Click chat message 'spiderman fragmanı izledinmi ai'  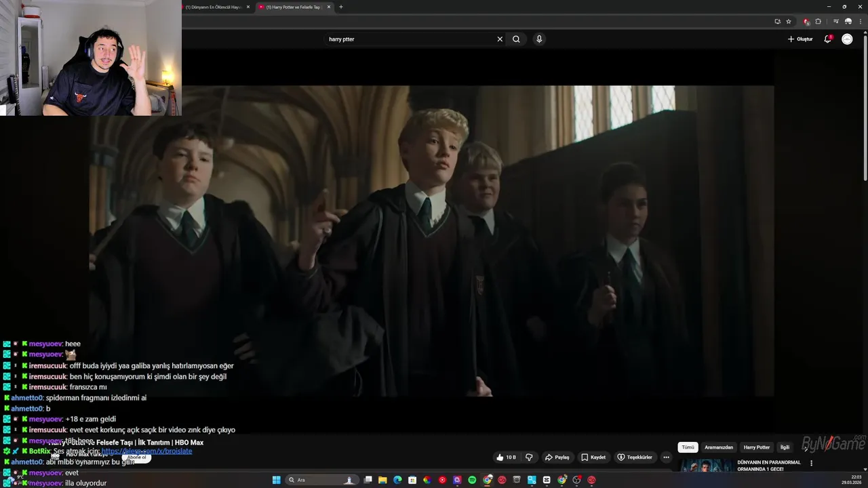click(x=96, y=398)
